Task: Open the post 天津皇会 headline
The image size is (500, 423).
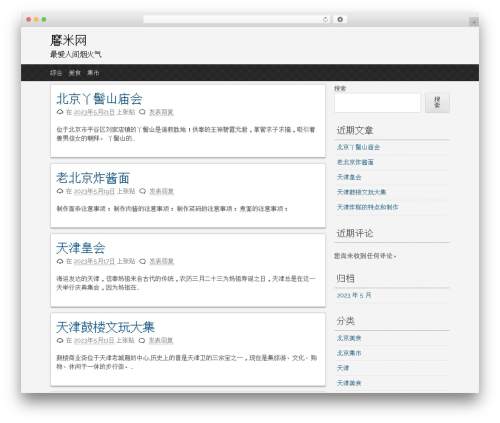Action: [x=81, y=248]
